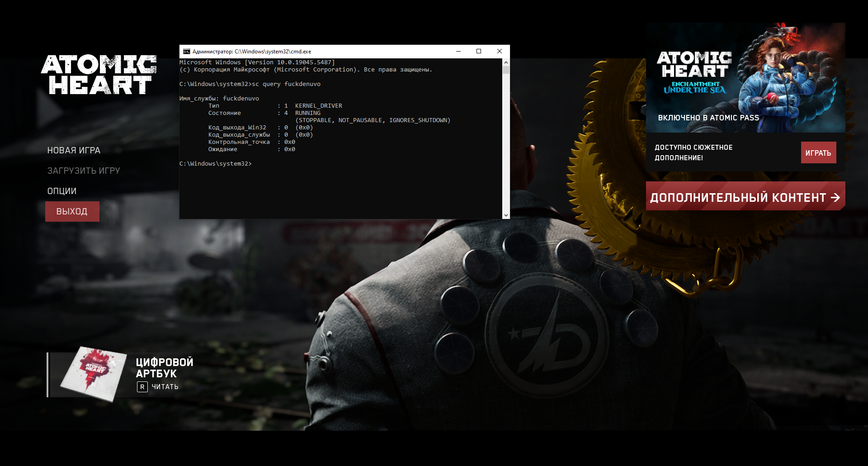
Task: Click the Тип row label in cmd
Action: click(x=214, y=106)
